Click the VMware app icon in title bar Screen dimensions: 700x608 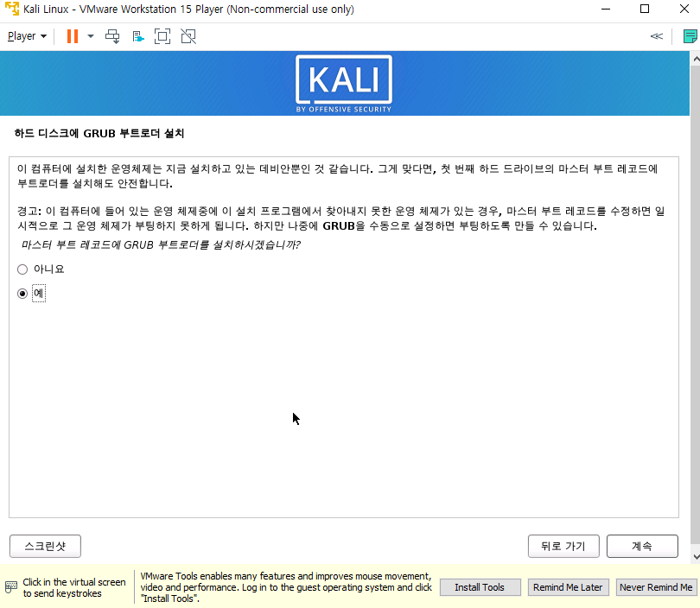point(11,9)
